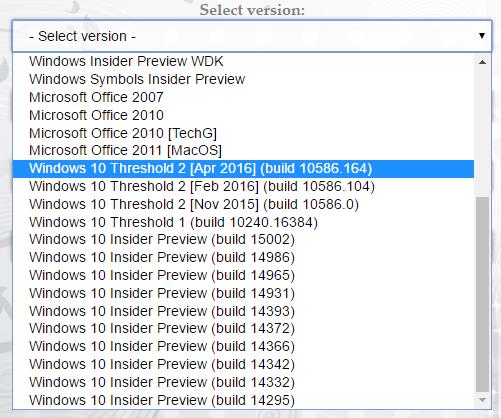The height and width of the screenshot is (418, 501).
Task: Click the list scrollbar thumb
Action: (482, 294)
